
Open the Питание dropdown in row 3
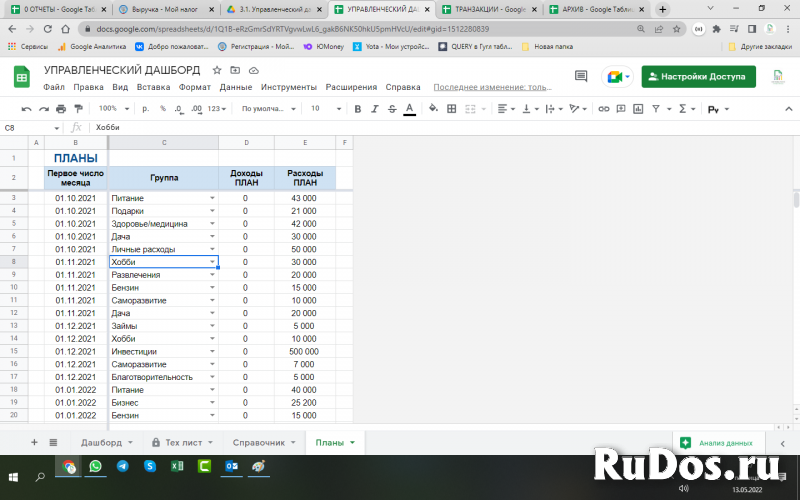click(212, 199)
